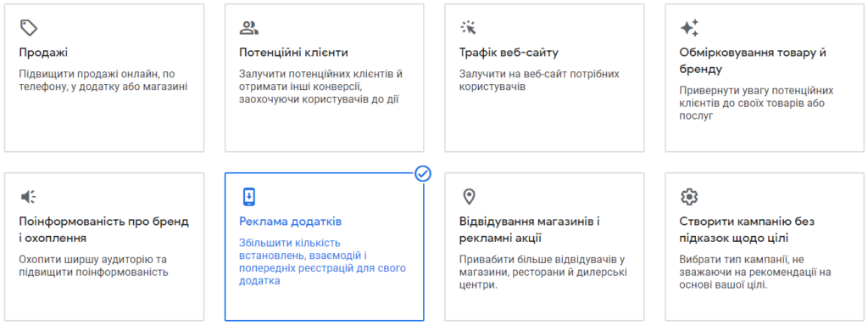This screenshot has height=326, width=868.
Task: Click the megaphone icon for Поінформованість про бренд
Action: point(28,196)
